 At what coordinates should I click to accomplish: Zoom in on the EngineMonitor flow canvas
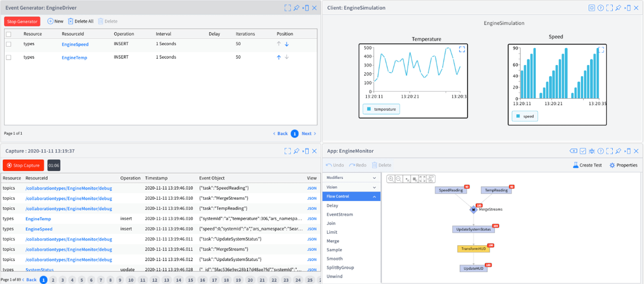(391, 179)
